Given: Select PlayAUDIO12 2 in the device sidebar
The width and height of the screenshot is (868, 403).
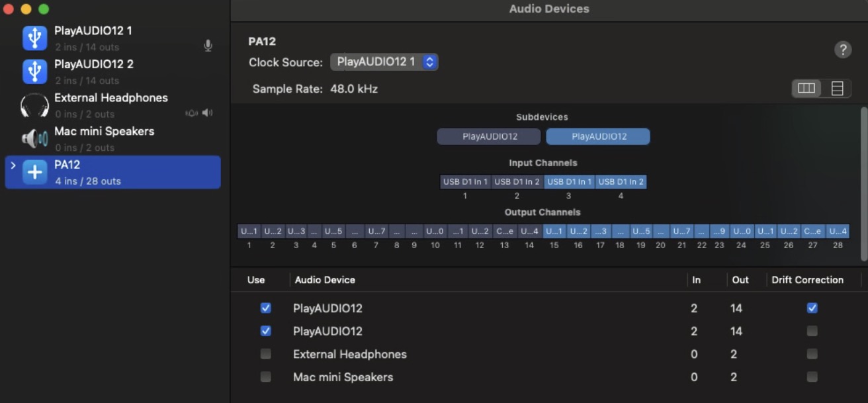Looking at the screenshot, I should [112, 71].
